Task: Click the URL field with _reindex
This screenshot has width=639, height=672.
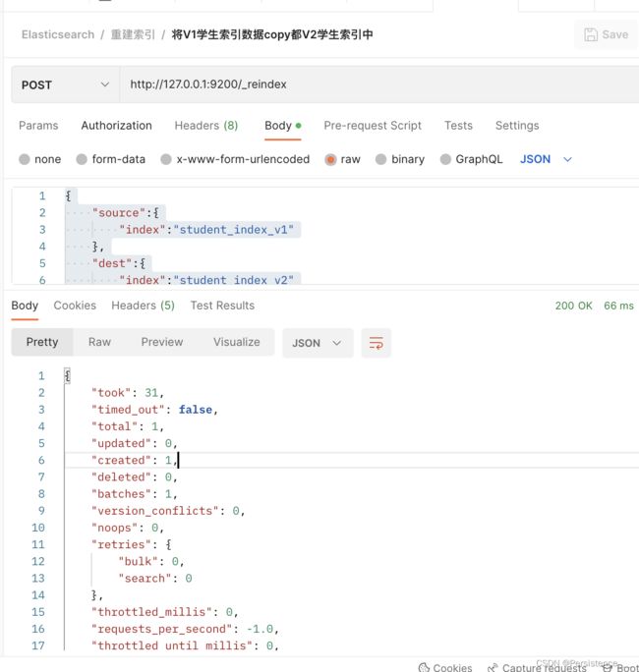Action: click(379, 84)
